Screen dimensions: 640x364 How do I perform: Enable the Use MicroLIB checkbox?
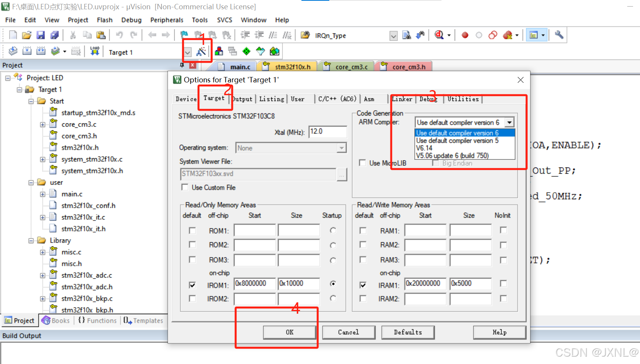coord(362,163)
